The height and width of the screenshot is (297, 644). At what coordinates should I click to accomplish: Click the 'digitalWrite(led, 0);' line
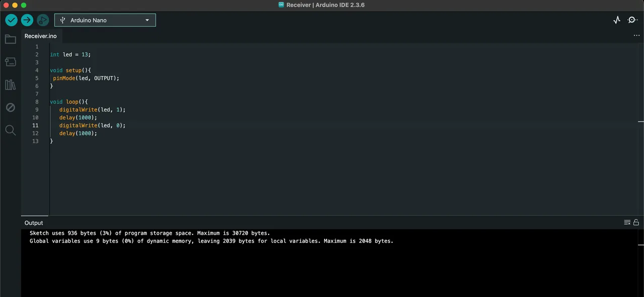click(93, 126)
